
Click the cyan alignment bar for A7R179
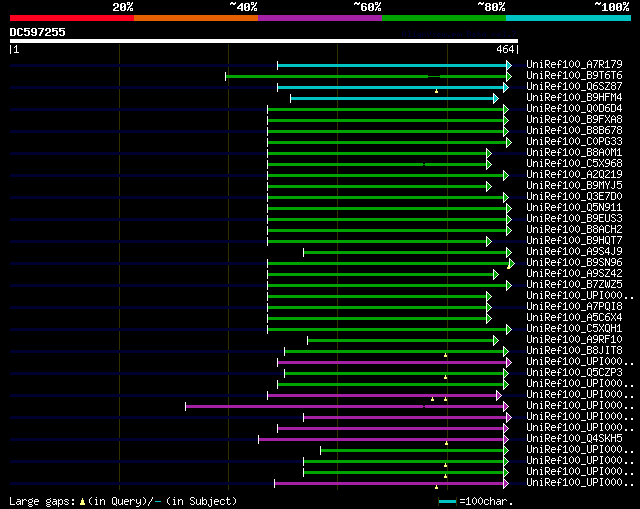392,65
